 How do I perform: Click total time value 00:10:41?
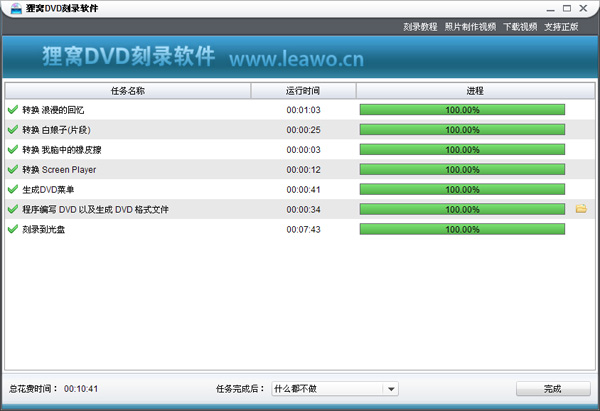(x=81, y=389)
